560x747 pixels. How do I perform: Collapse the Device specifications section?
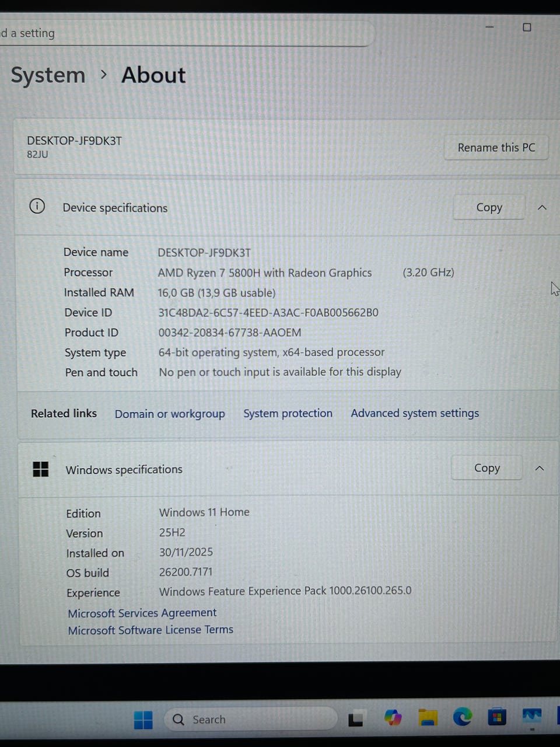[542, 207]
